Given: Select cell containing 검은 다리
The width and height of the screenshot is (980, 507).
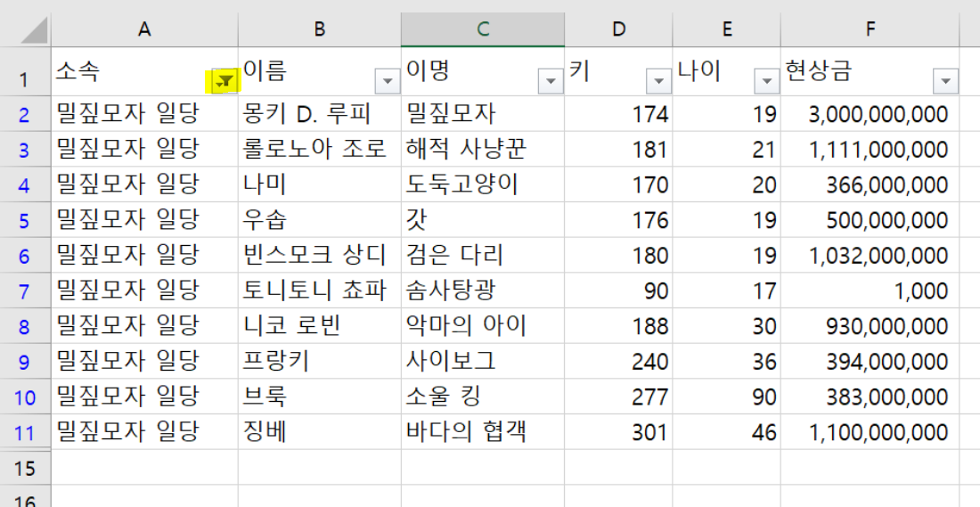Looking at the screenshot, I should click(x=483, y=256).
